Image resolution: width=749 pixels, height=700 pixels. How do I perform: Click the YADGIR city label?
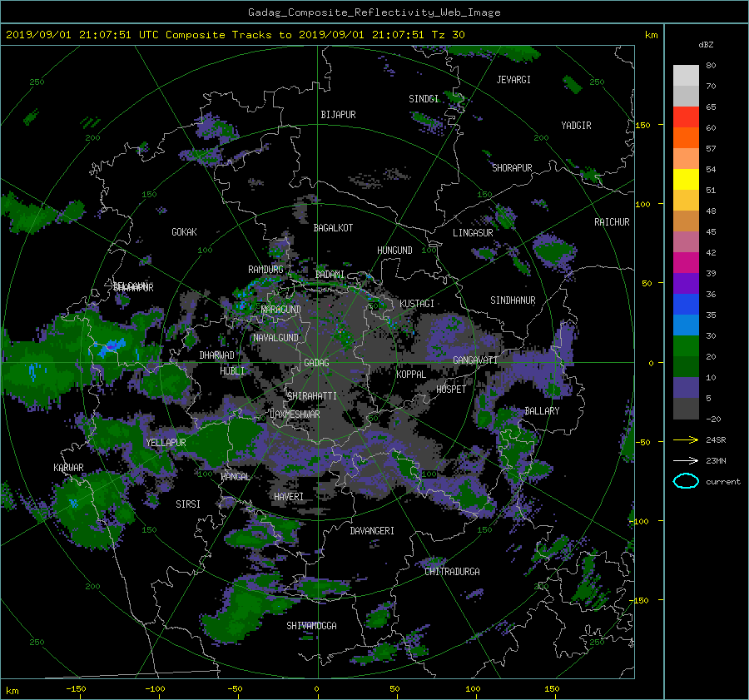[x=576, y=126]
